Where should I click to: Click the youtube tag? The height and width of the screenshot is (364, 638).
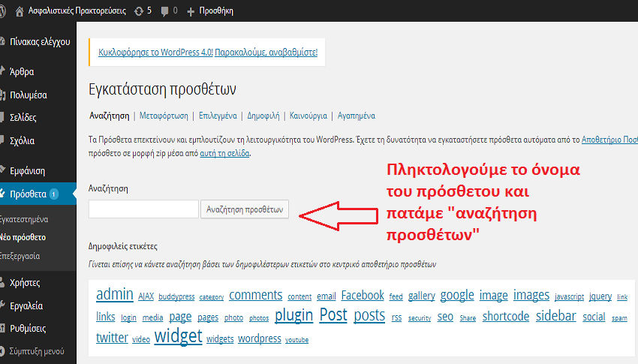tap(296, 339)
